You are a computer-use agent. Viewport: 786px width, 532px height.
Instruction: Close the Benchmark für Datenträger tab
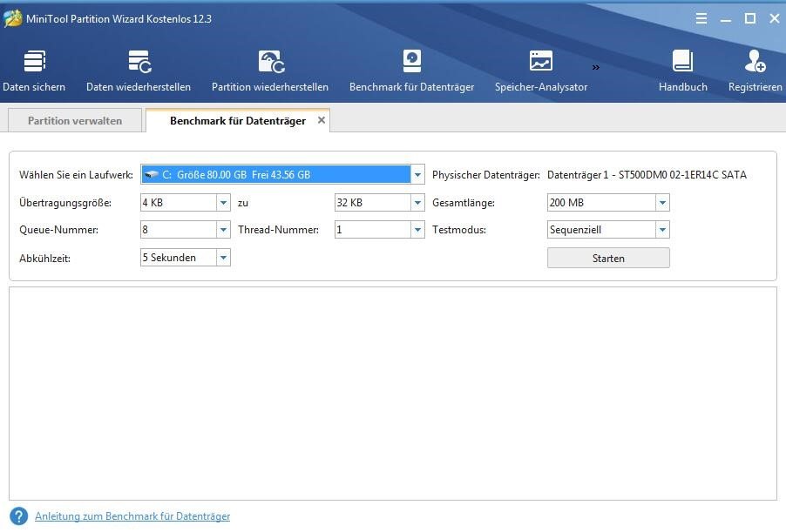tap(322, 120)
